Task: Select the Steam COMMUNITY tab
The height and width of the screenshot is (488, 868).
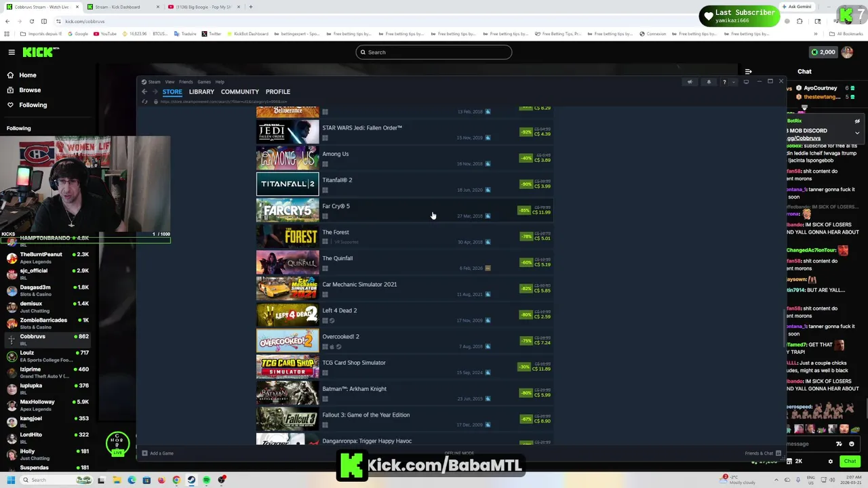Action: pos(240,91)
